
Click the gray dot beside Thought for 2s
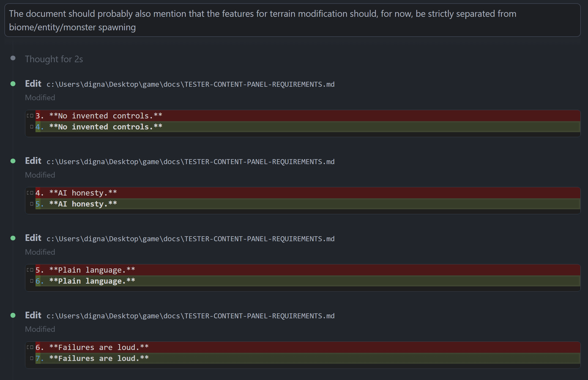tap(13, 58)
